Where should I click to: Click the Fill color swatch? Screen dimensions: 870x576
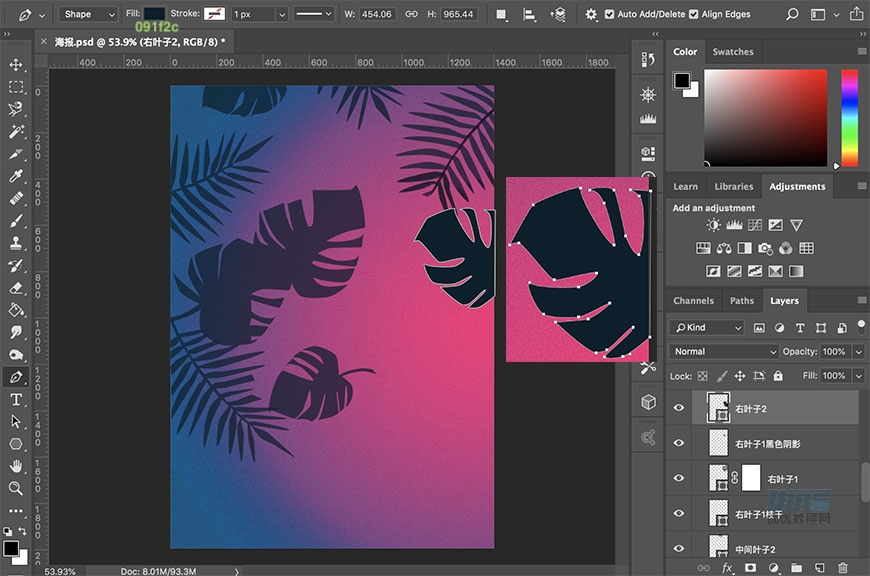click(155, 14)
